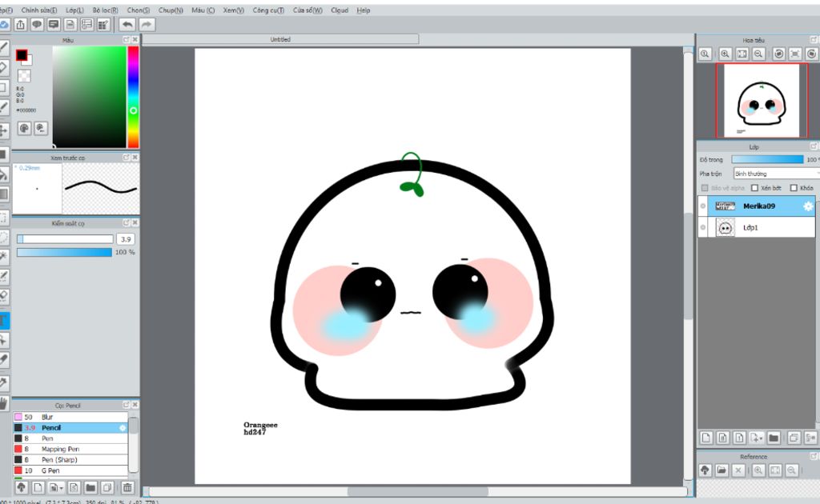Click the Navigator preview thumbnail
Screen dimensions: 820x504
(x=762, y=101)
